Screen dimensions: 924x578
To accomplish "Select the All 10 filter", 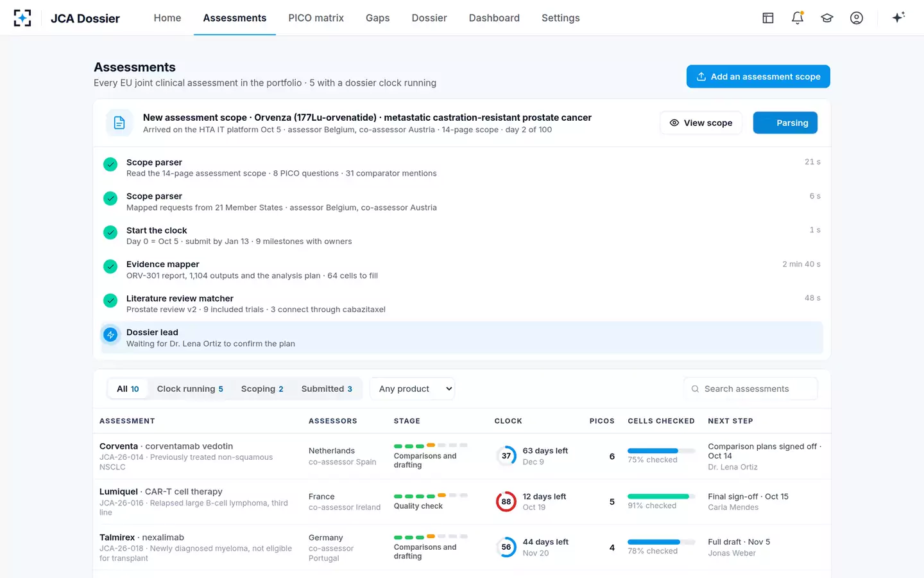I will [128, 389].
